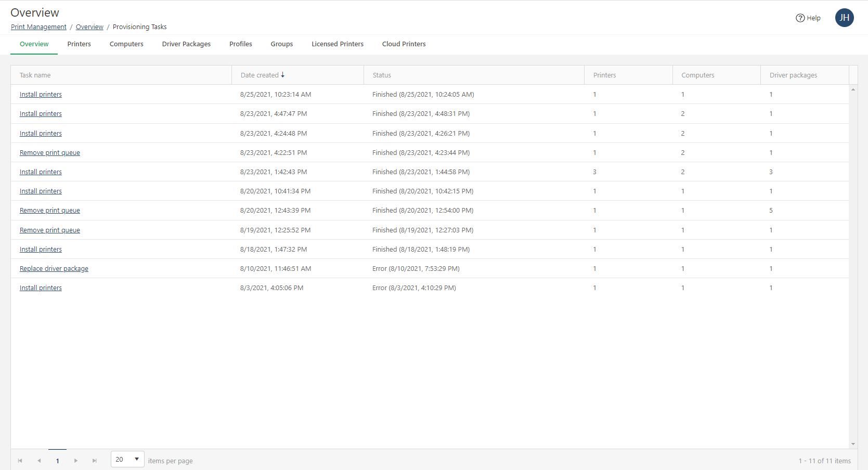This screenshot has height=470, width=868.
Task: Toggle the Date created sort arrow
Action: click(283, 75)
